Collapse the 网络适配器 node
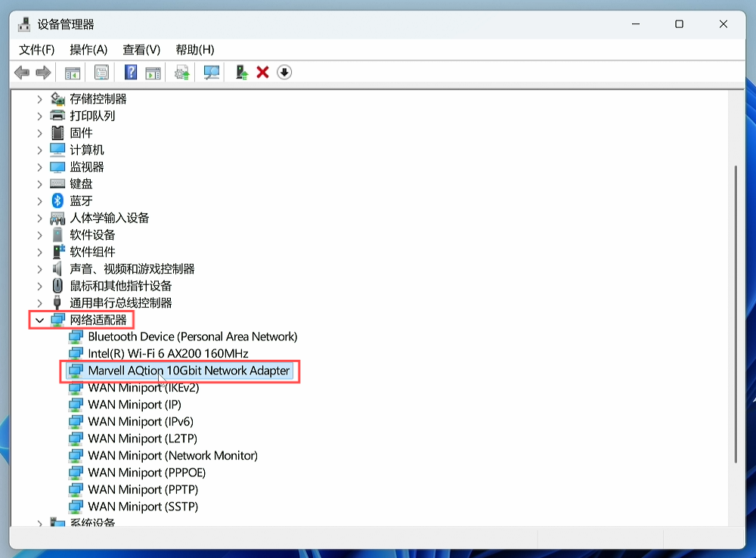 tap(39, 321)
